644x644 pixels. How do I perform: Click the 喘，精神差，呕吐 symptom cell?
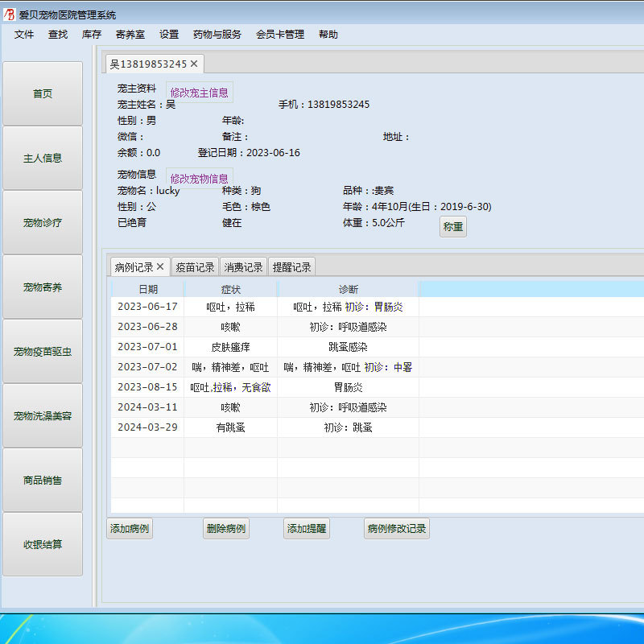tap(231, 367)
